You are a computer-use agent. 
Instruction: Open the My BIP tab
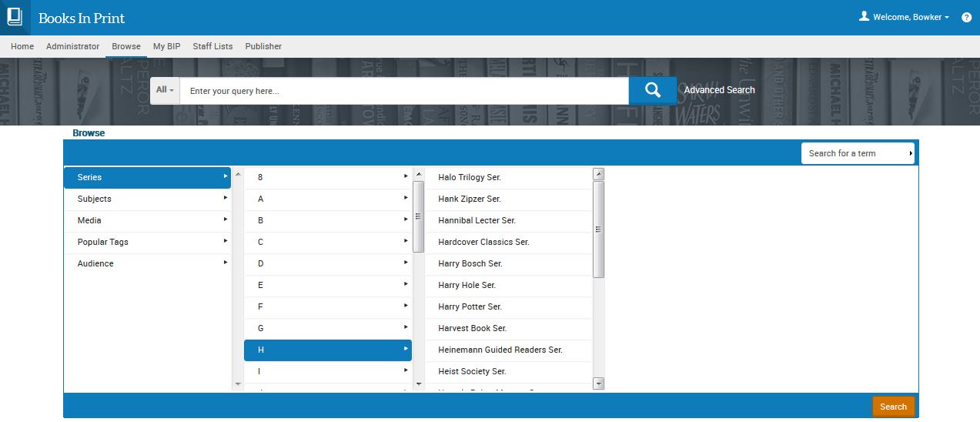[166, 46]
